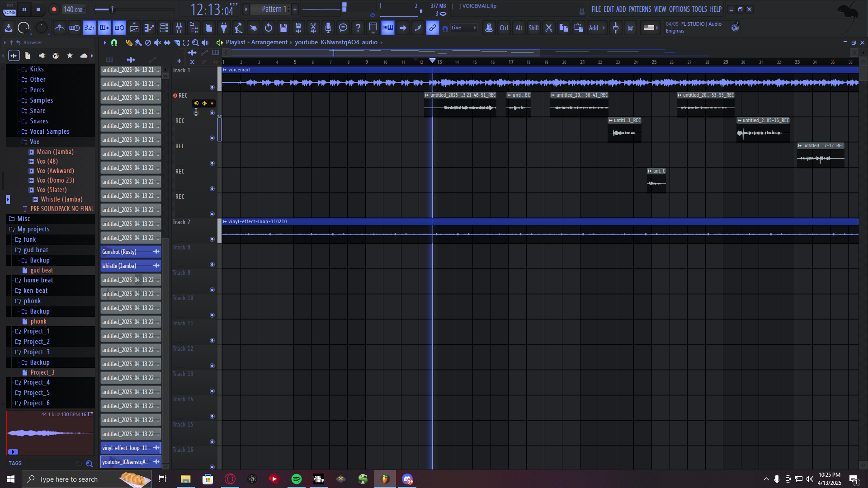
Task: Open the Mixer window icon
Action: tap(179, 28)
